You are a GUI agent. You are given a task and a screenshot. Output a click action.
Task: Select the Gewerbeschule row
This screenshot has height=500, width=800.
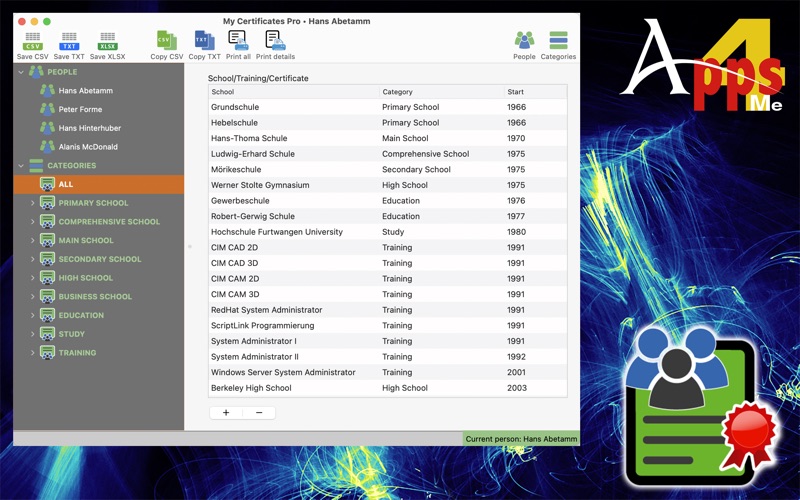[x=388, y=201]
